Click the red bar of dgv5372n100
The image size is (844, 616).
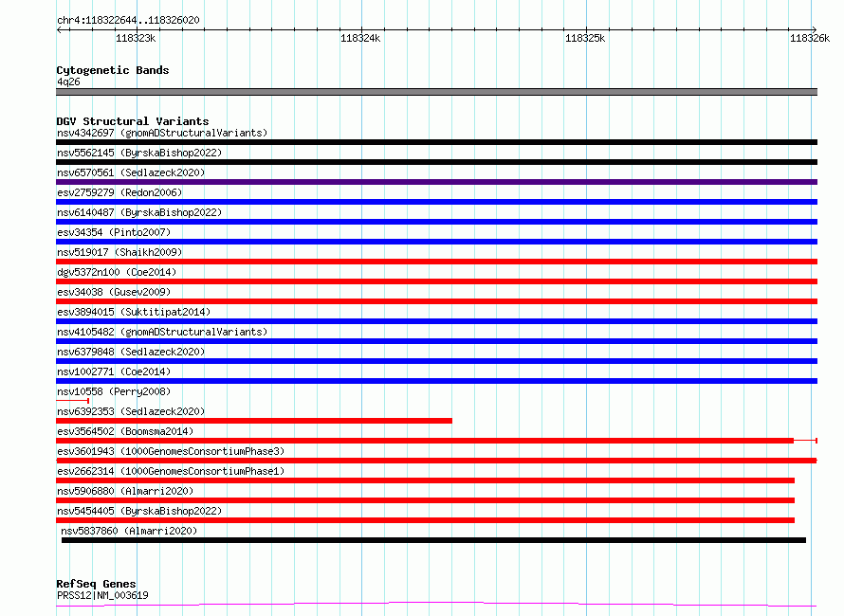click(x=436, y=281)
